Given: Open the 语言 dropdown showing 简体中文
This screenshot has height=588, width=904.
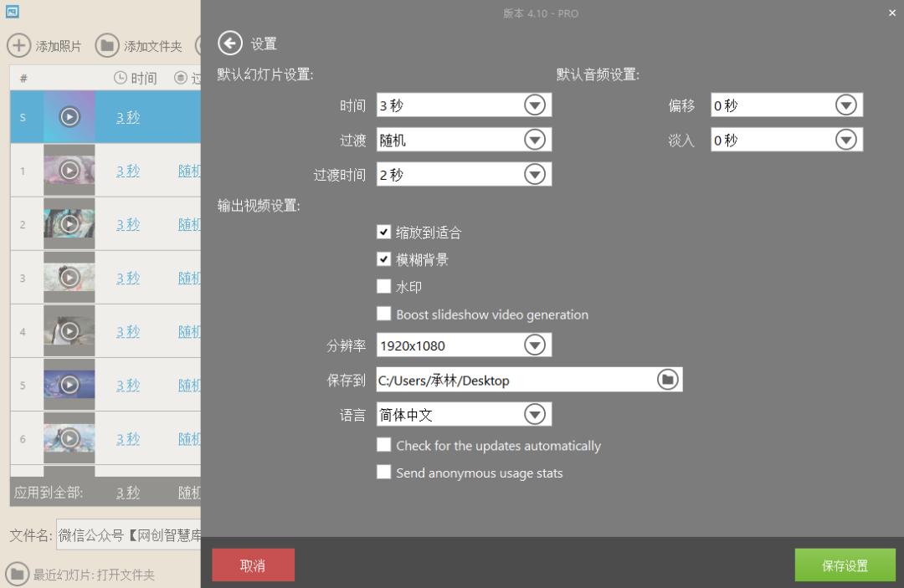Looking at the screenshot, I should [x=464, y=414].
